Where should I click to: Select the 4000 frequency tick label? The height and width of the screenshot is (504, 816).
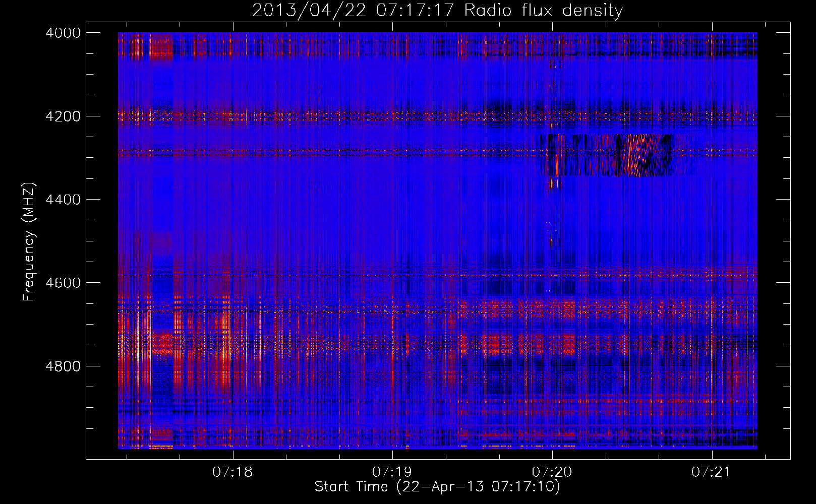coord(63,33)
